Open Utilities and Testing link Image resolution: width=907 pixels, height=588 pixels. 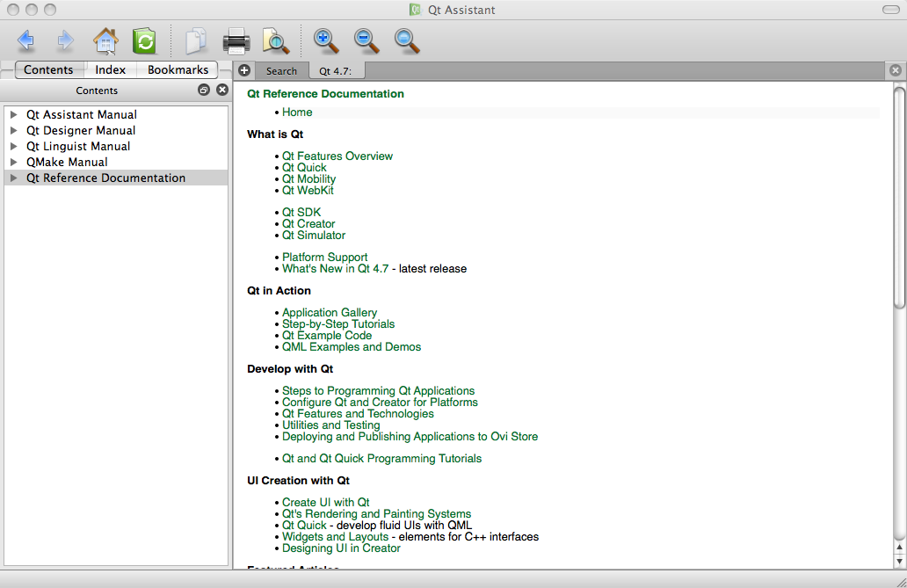(x=330, y=425)
